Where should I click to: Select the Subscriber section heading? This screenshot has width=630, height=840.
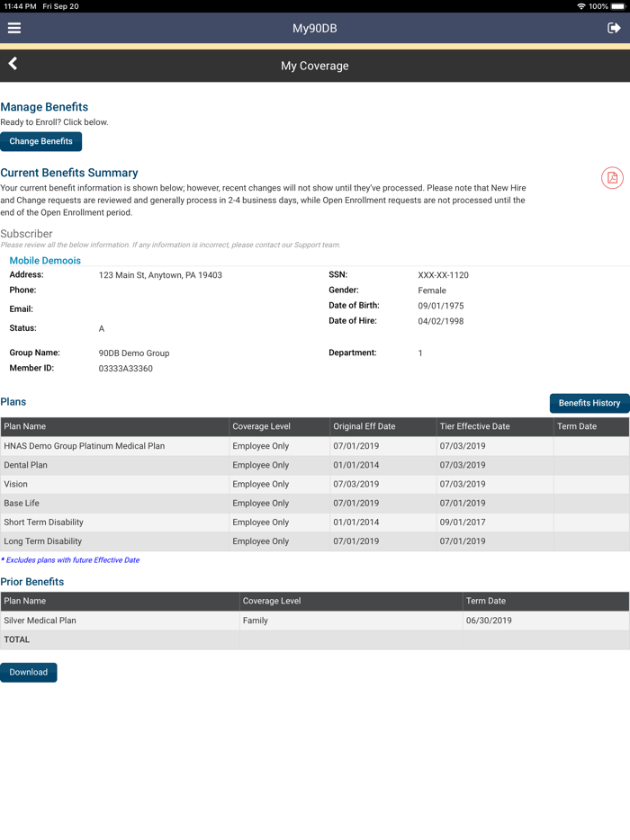tap(26, 234)
